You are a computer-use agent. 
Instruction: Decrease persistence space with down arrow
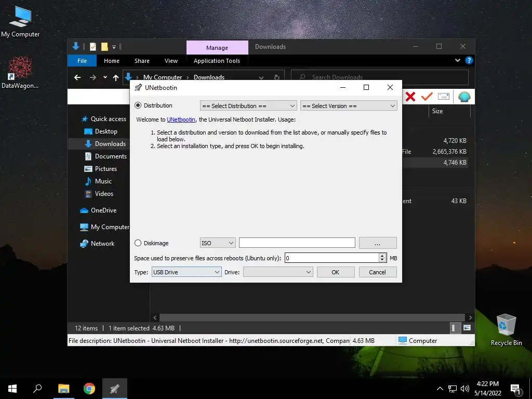[x=382, y=261]
